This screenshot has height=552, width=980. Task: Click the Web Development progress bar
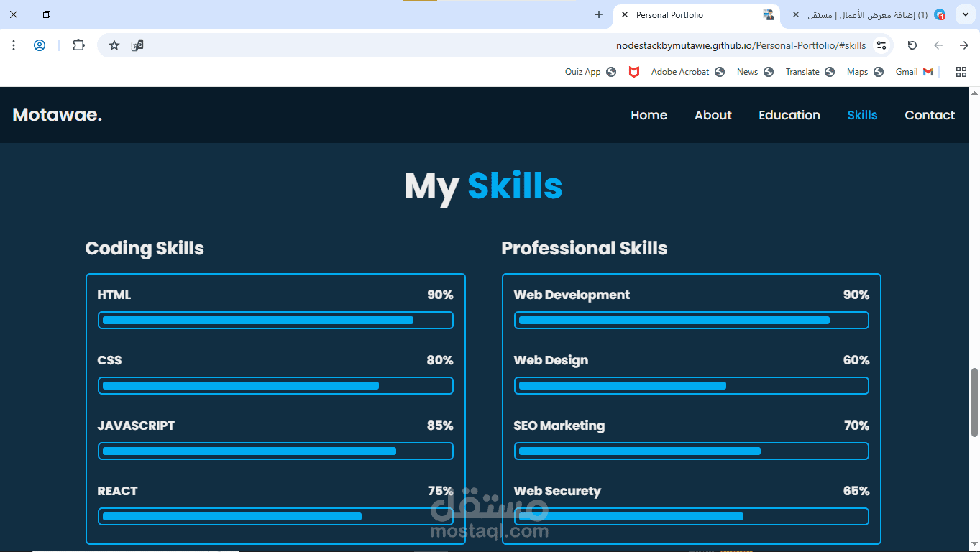(692, 321)
